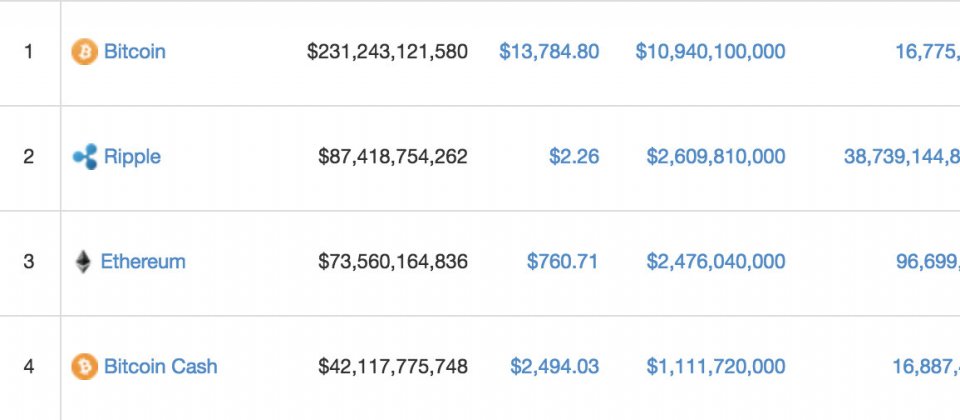This screenshot has height=420, width=960.
Task: Select Bitcoin market cap $231,243,121,580
Action: click(x=388, y=51)
